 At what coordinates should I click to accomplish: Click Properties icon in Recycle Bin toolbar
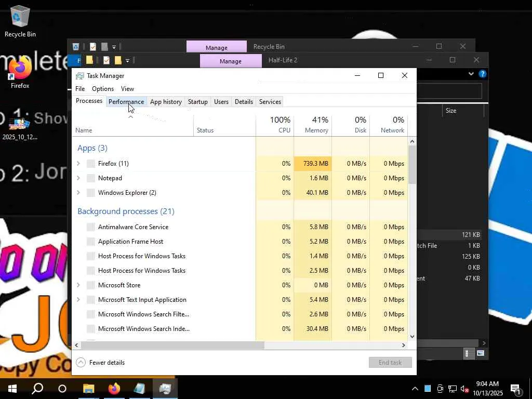click(x=92, y=46)
